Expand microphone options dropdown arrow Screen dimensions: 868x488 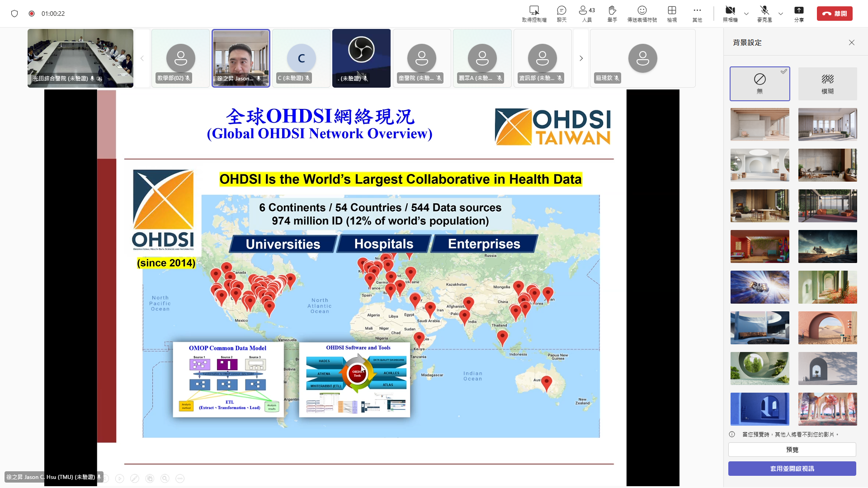pyautogui.click(x=781, y=14)
